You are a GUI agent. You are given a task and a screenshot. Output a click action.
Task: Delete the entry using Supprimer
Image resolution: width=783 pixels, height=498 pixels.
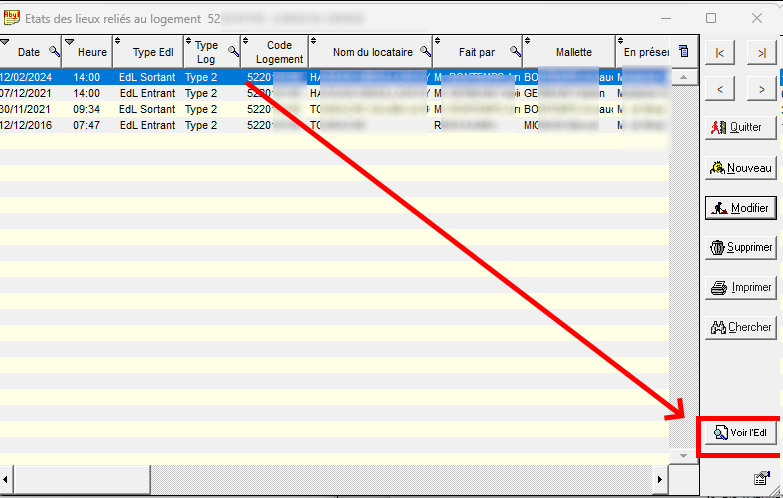740,248
